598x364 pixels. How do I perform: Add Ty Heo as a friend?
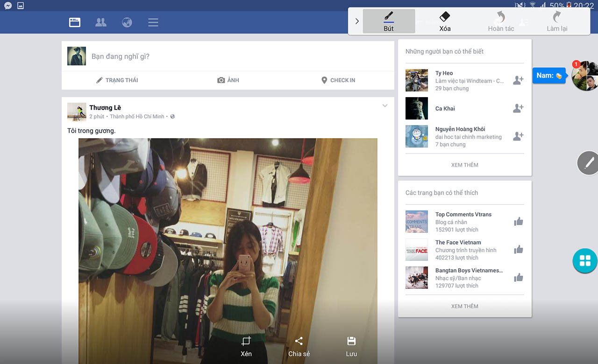click(518, 80)
